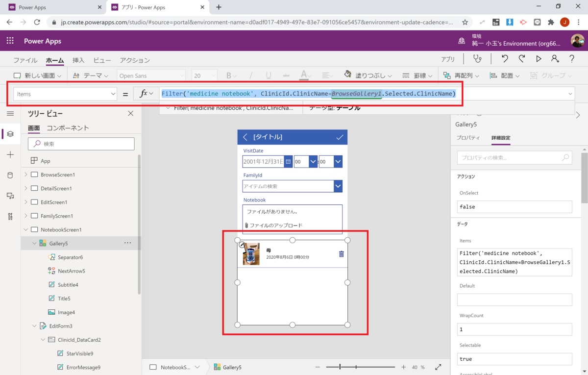Close the Tree view panel
The height and width of the screenshot is (375, 588).
(x=130, y=113)
